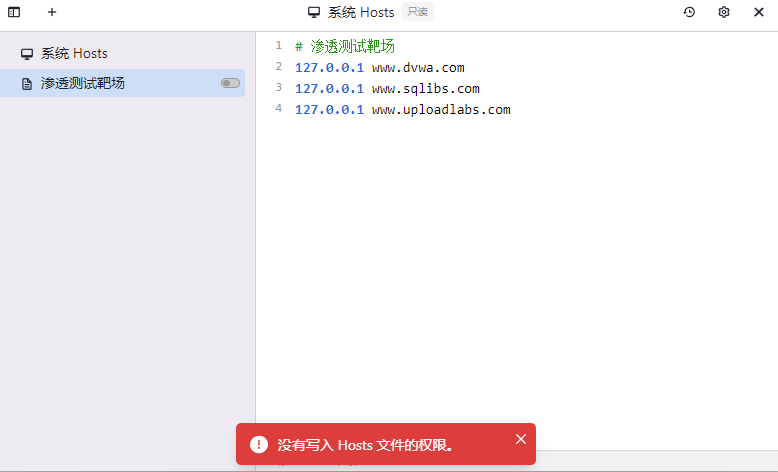Click the comment line # 渗透测试靶场
778x472 pixels.
[345, 47]
